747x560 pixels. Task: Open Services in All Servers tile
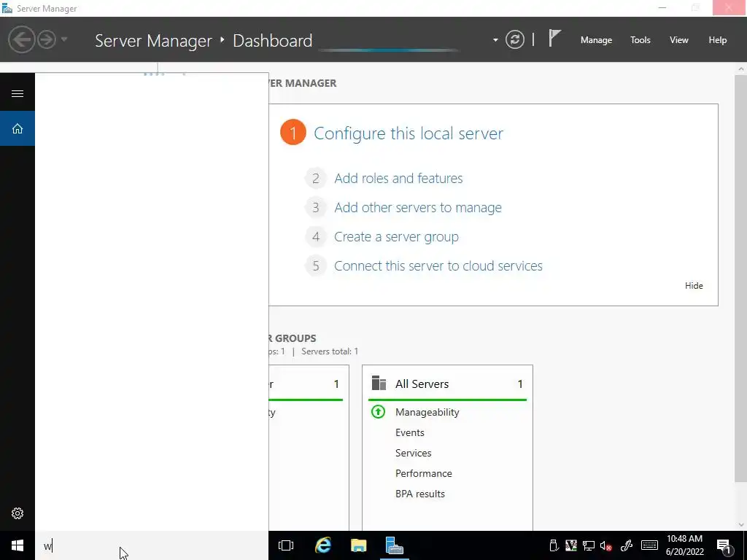413,454
